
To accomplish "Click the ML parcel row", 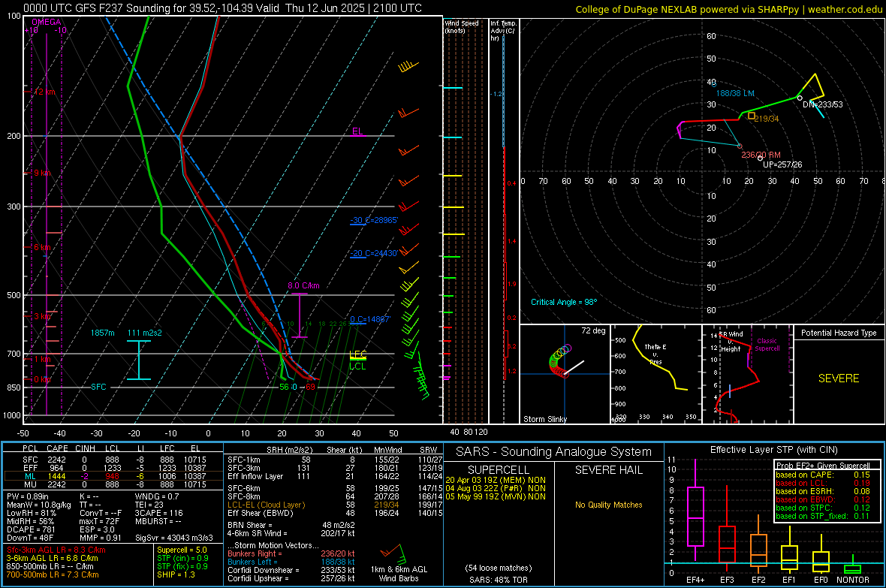I will tap(113, 476).
